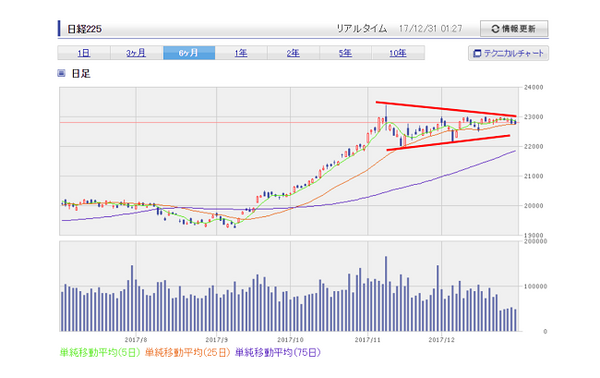Click the 20000 price axis label
Screen dimensions: 600x378
click(533, 206)
